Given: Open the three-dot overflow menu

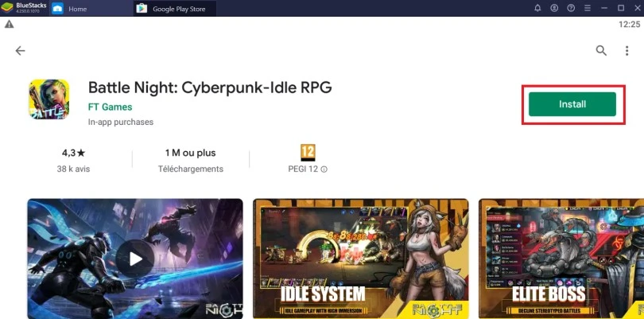Looking at the screenshot, I should coord(627,51).
